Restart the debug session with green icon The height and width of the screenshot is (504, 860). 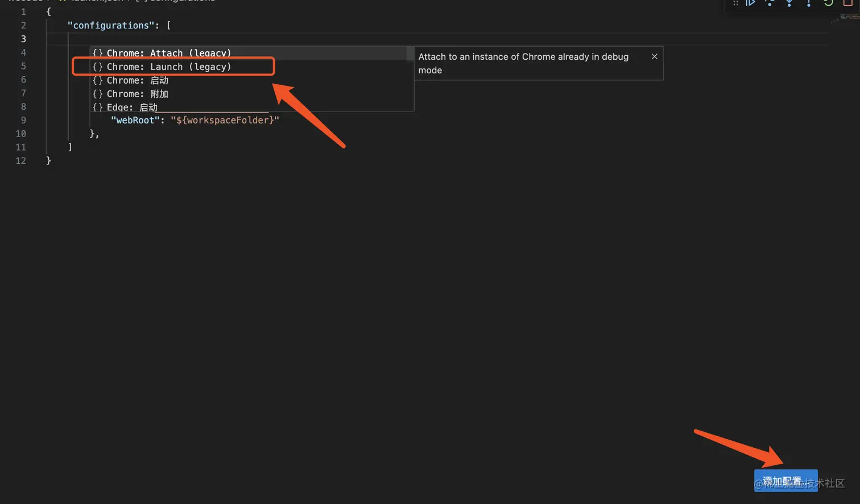coord(828,3)
